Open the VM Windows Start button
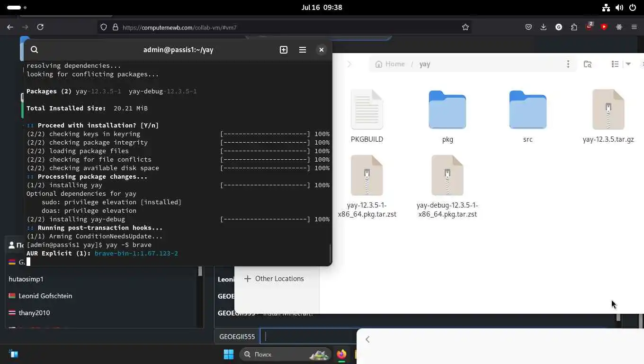This screenshot has width=644, height=364. click(x=228, y=354)
